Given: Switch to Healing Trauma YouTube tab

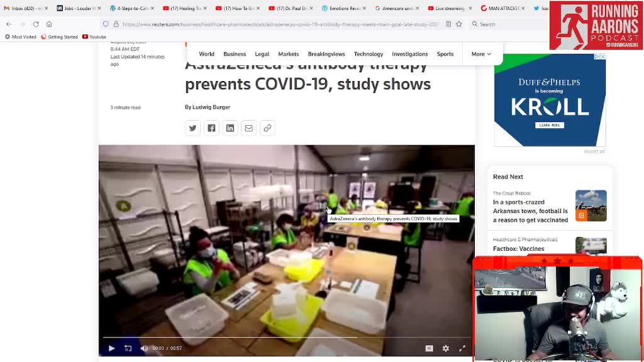Looking at the screenshot, I should pos(184,8).
